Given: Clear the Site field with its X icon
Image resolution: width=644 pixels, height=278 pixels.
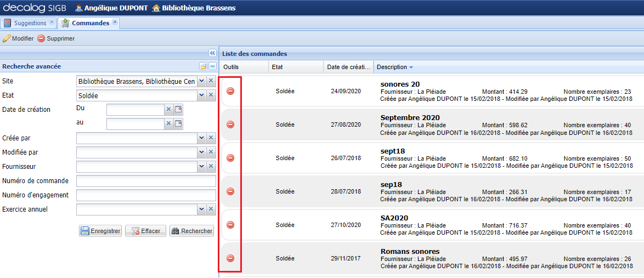Looking at the screenshot, I should point(211,81).
